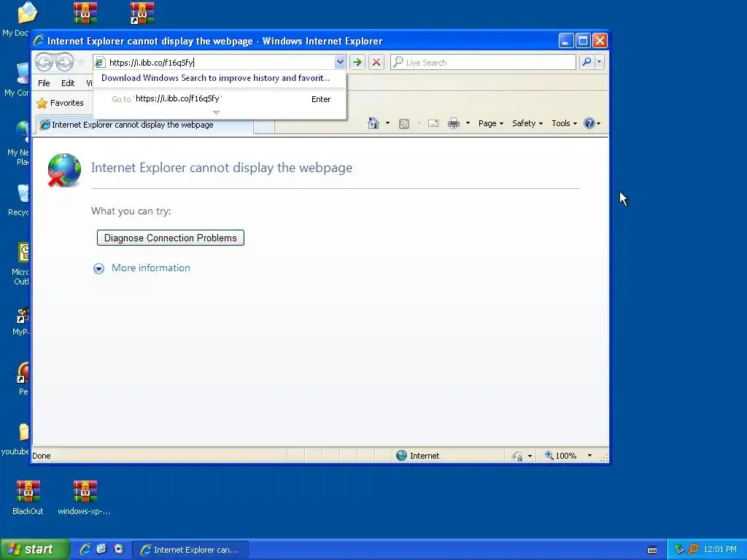Image resolution: width=747 pixels, height=560 pixels.
Task: Select the My Documents desktop icon
Action: pyautogui.click(x=15, y=19)
